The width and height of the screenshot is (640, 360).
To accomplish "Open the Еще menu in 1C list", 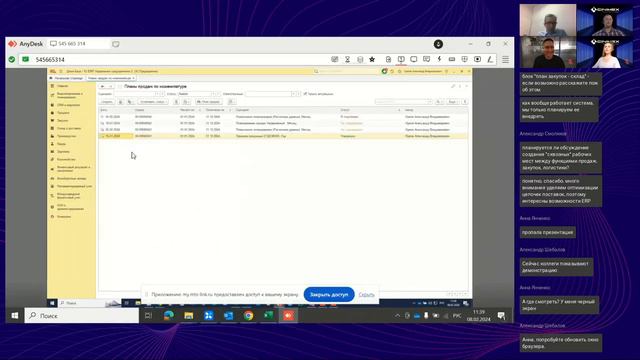I will (452, 102).
